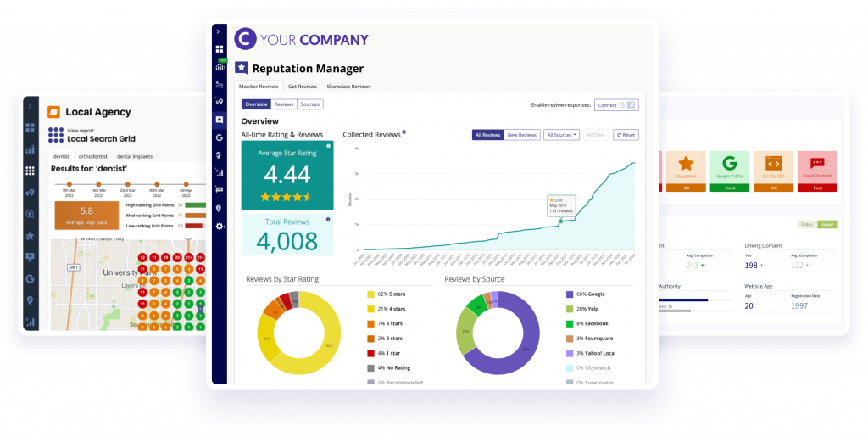This screenshot has width=868, height=437.
Task: Open the All Sources dropdown
Action: pos(562,135)
